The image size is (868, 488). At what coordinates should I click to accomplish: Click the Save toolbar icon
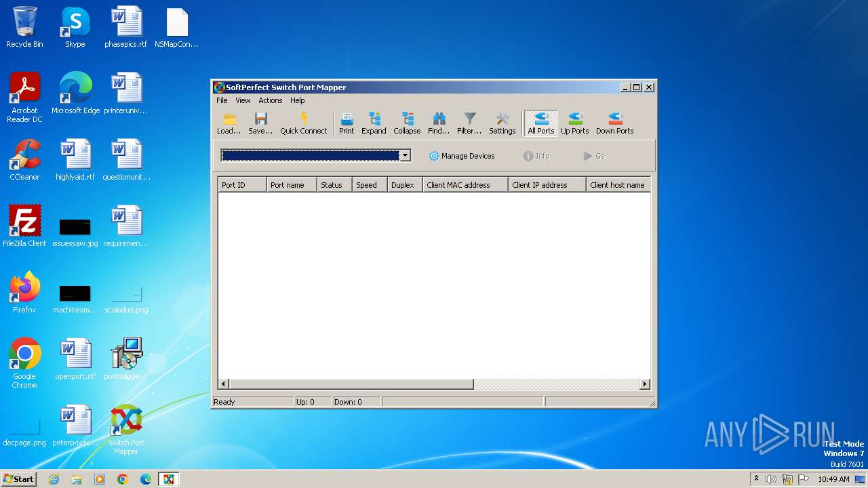260,123
